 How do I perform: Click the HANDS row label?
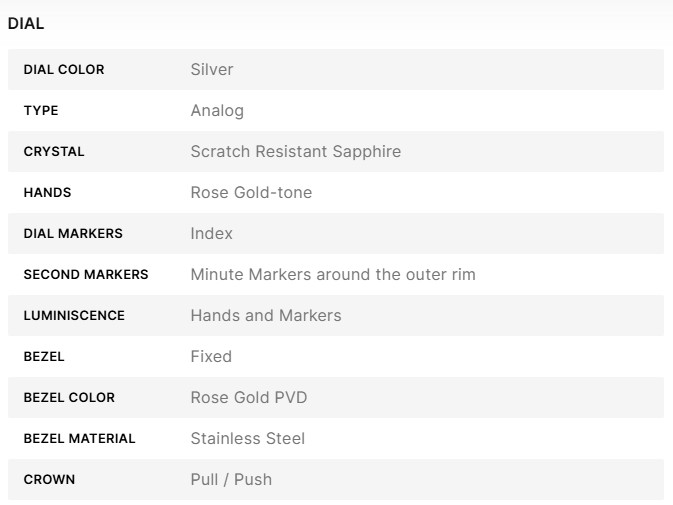click(47, 193)
